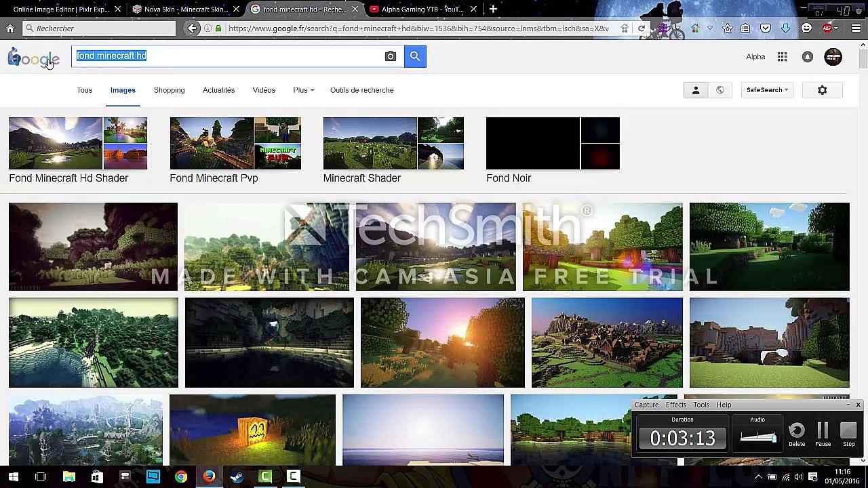Open the Minecraft village thumbnail
Screen dimensions: 868x488
(x=607, y=342)
